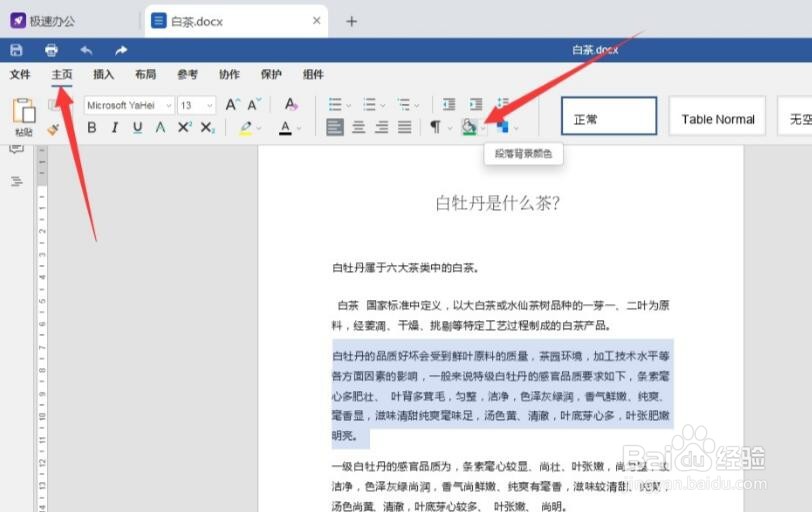Toggle bold formatting

coord(92,127)
